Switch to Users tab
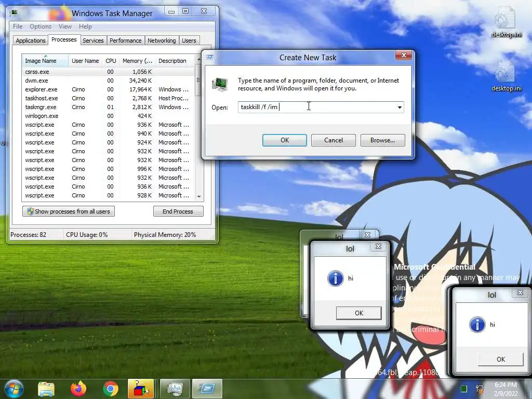This screenshot has width=532, height=399. pos(189,41)
